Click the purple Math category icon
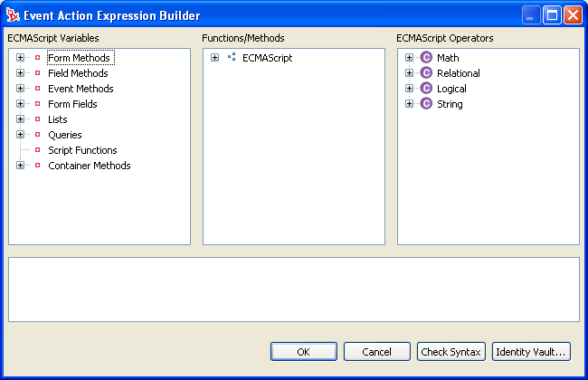Screen dimensions: 588x380 tap(426, 57)
